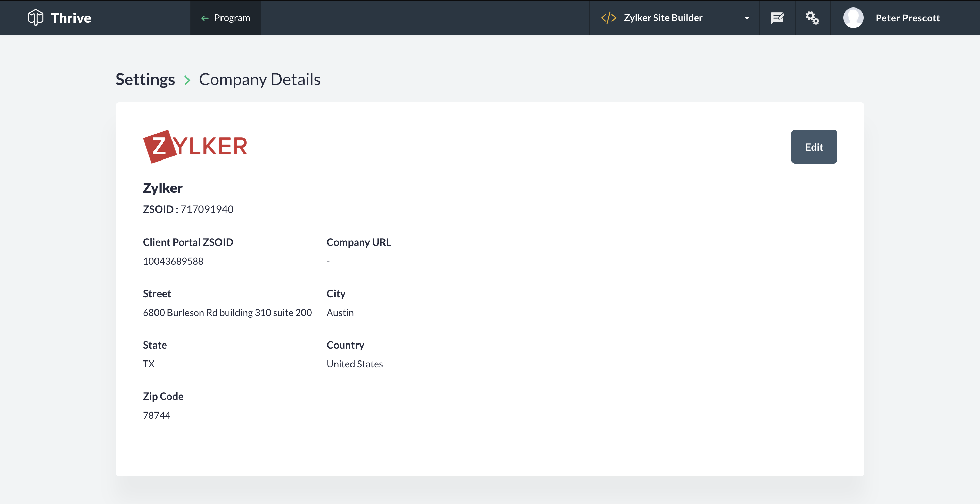Click the Street address field value
Image resolution: width=980 pixels, height=504 pixels.
(228, 312)
